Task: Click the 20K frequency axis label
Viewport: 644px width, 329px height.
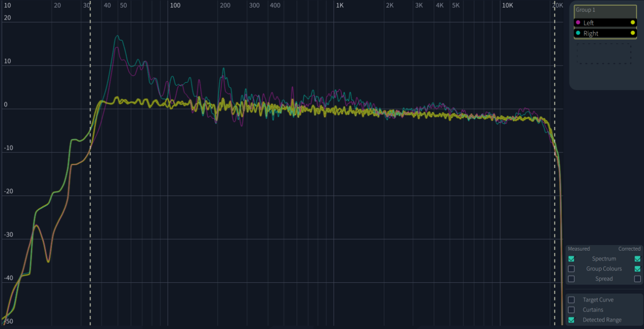Action: click(x=558, y=5)
